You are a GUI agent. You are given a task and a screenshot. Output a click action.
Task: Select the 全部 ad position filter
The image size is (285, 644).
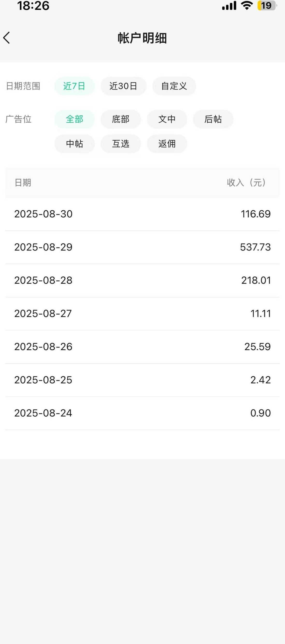74,119
